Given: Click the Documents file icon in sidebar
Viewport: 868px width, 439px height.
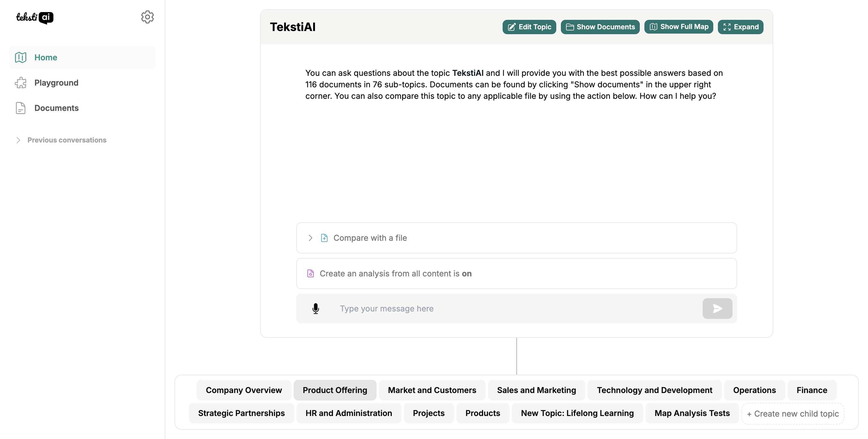Looking at the screenshot, I should [21, 108].
